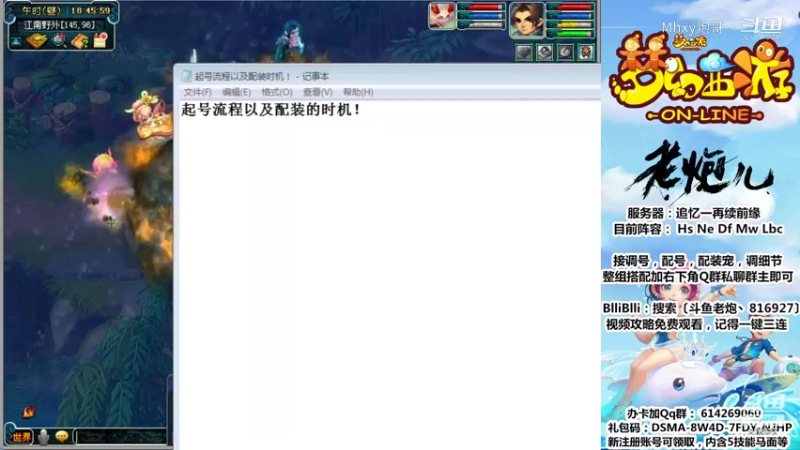Click the grey swirl buff icon
Screen dimensions: 800x450
pyautogui.click(x=565, y=52)
